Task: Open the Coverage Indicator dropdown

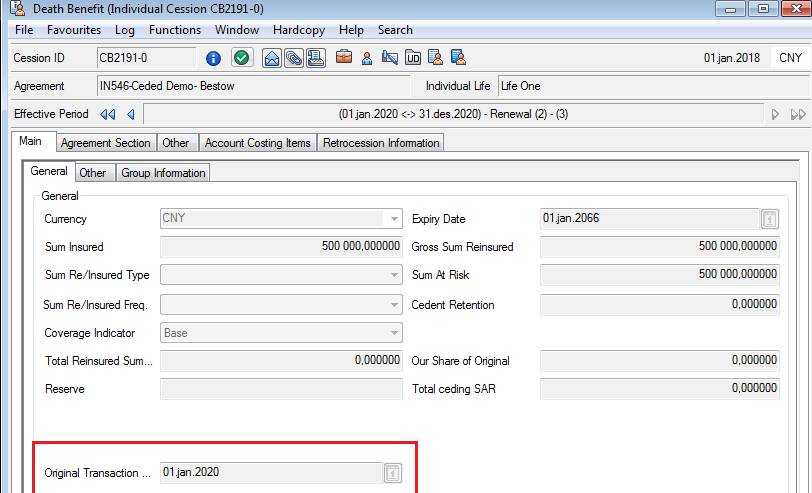Action: click(x=394, y=333)
